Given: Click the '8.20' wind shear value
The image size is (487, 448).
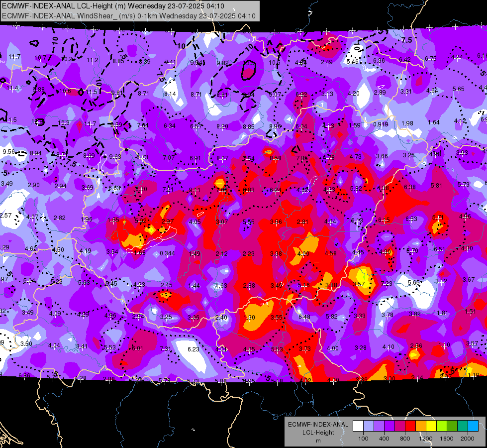Looking at the screenshot, I should (x=222, y=126).
